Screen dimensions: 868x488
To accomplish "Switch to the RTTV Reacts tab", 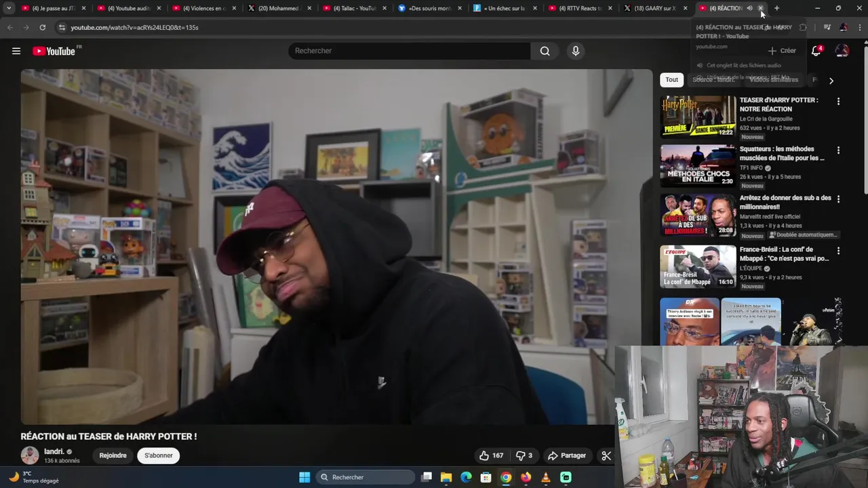I will click(580, 8).
